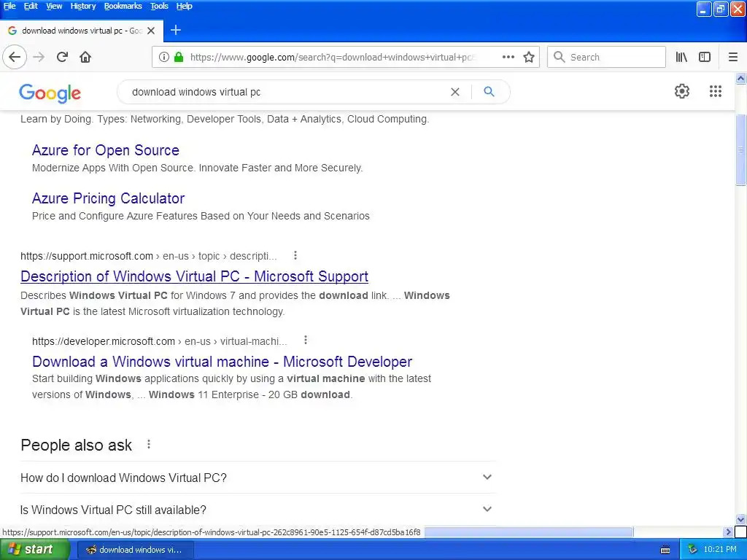747x560 pixels.
Task: Click the horizontal scrollbar thumb
Action: click(x=528, y=532)
